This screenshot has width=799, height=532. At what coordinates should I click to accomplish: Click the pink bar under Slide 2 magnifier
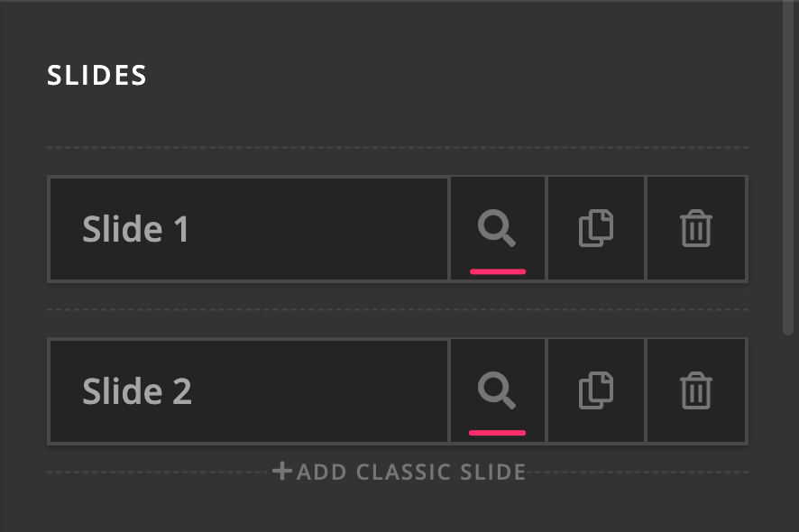click(x=497, y=433)
